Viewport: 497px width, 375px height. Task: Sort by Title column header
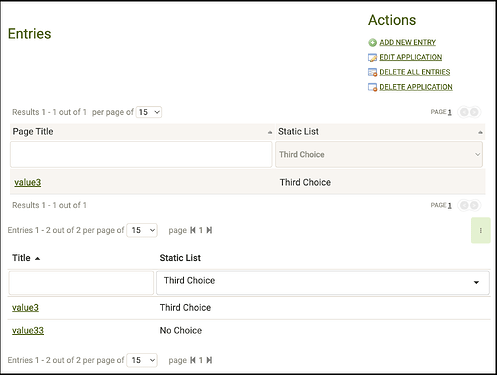[26, 258]
